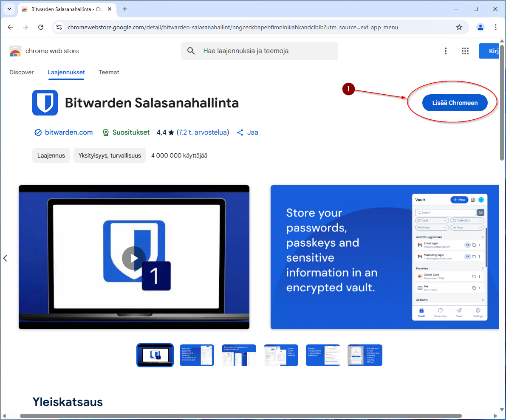Select the first video thumbnail in gallery
The width and height of the screenshot is (506, 420).
[x=155, y=355]
